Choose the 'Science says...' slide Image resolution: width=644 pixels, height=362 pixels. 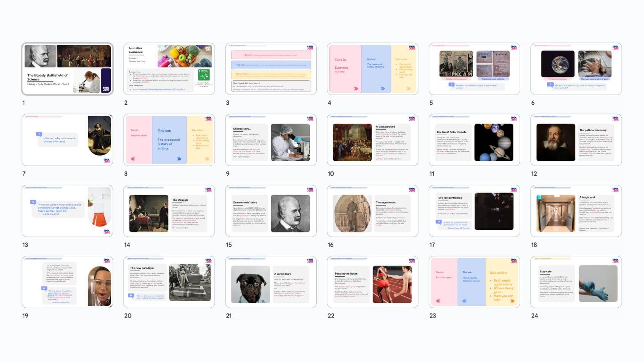[271, 140]
